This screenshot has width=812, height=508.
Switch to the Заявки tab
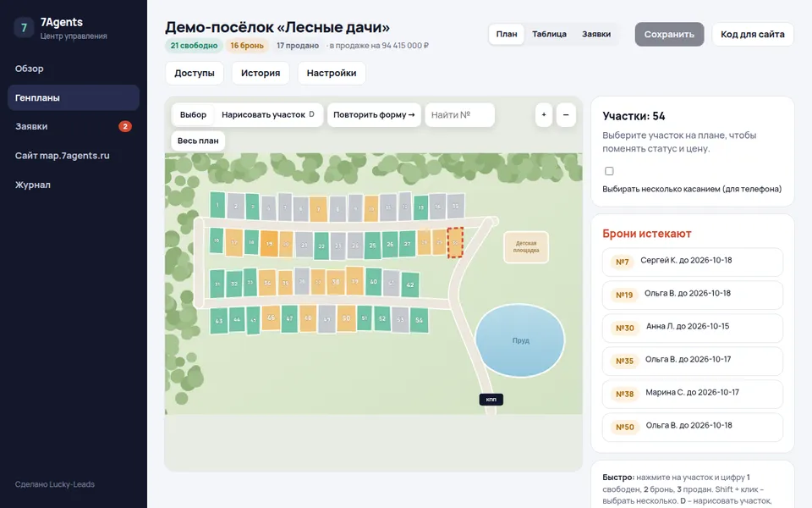(x=596, y=34)
